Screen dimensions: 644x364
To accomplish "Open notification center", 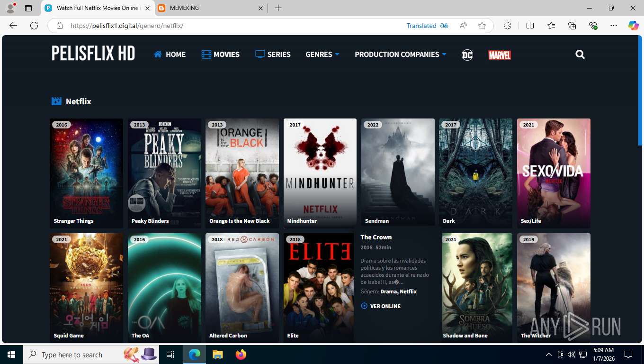I will (x=628, y=355).
